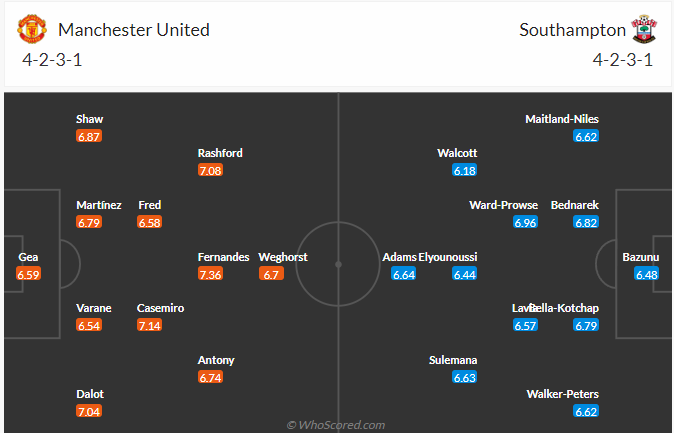Open the Southampton team link
Image resolution: width=674 pixels, height=433 pixels.
[x=572, y=29]
